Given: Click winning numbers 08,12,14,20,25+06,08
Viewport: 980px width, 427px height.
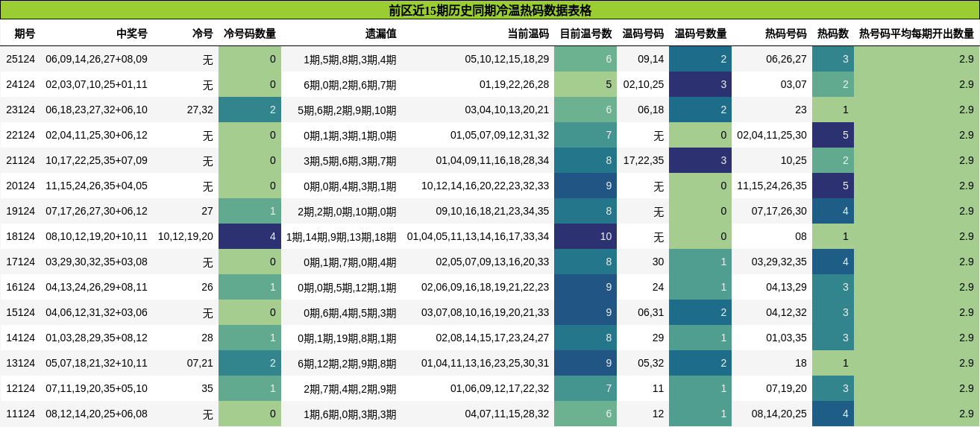Looking at the screenshot, I should [96, 414].
